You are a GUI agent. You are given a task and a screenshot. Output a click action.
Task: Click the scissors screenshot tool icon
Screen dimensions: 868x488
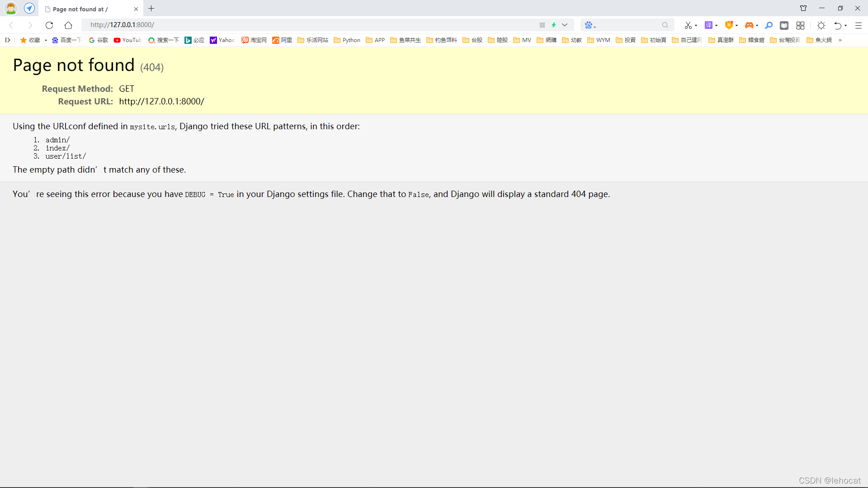(x=688, y=25)
